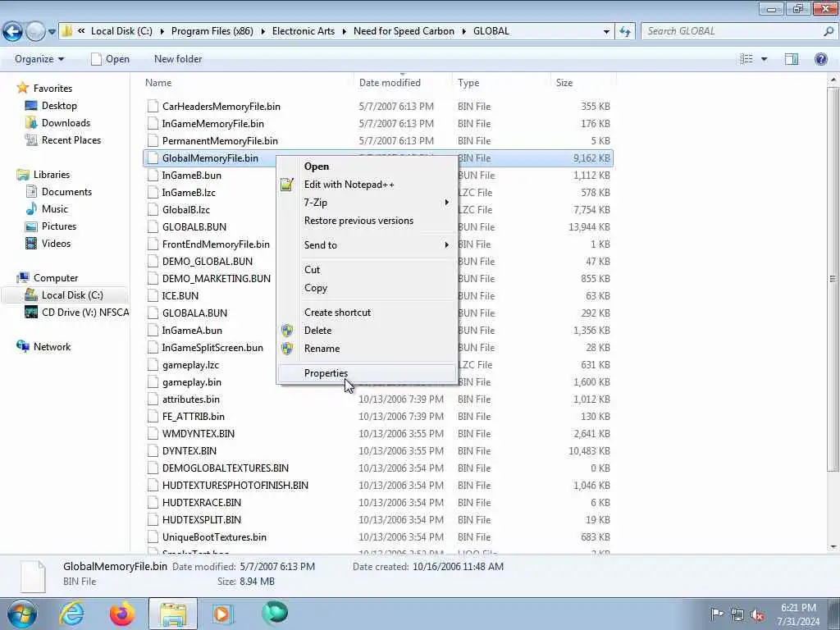Launch Internet Explorer from taskbar
Screen dimensions: 840x630
71,614
